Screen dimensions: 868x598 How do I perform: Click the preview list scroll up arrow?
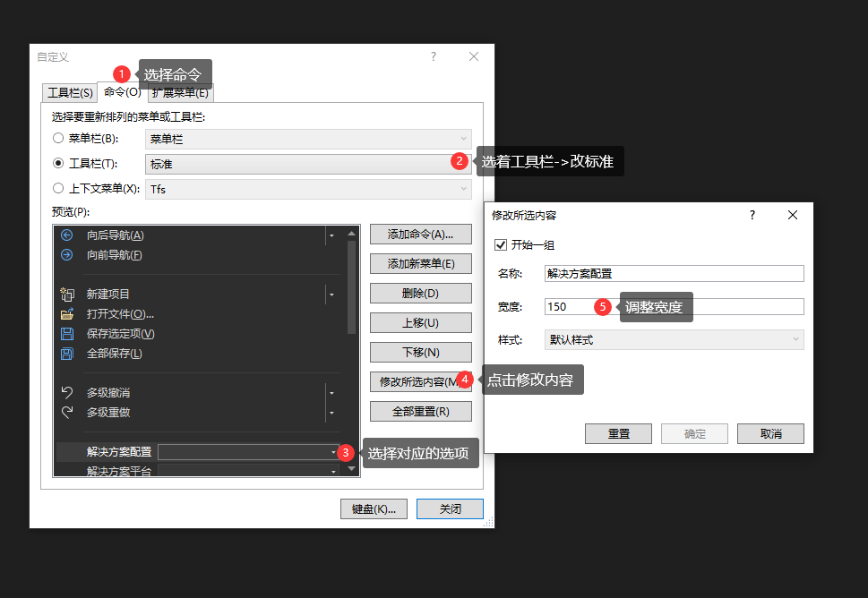pos(351,234)
